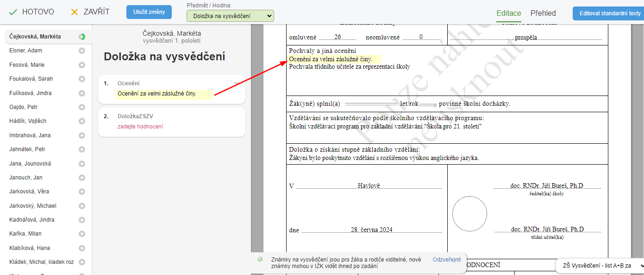Image resolution: width=644 pixels, height=275 pixels.
Task: Click Editovat standardní texty button
Action: 608,13
